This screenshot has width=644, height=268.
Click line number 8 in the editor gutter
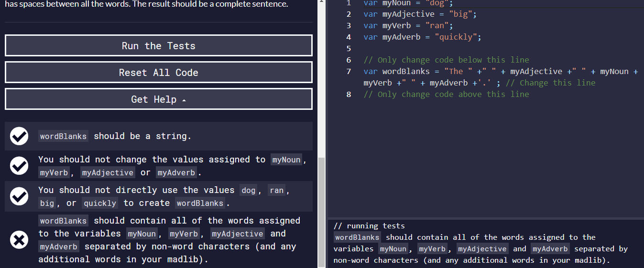point(349,95)
